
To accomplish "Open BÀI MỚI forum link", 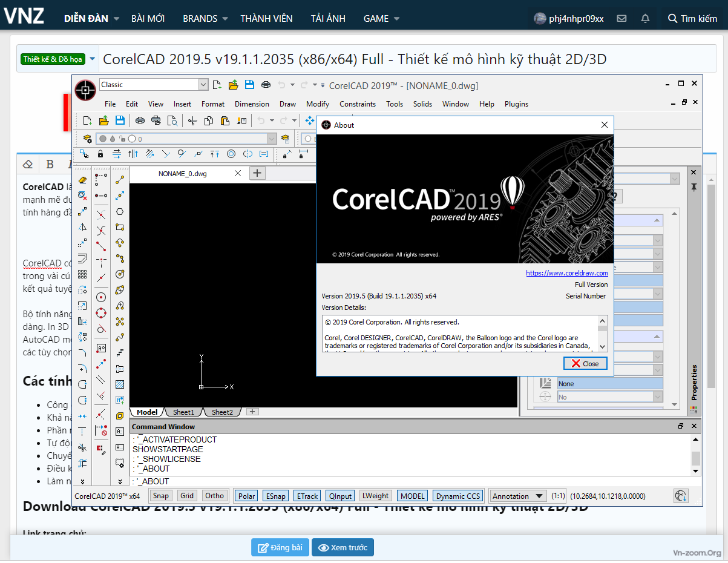I will tap(148, 19).
